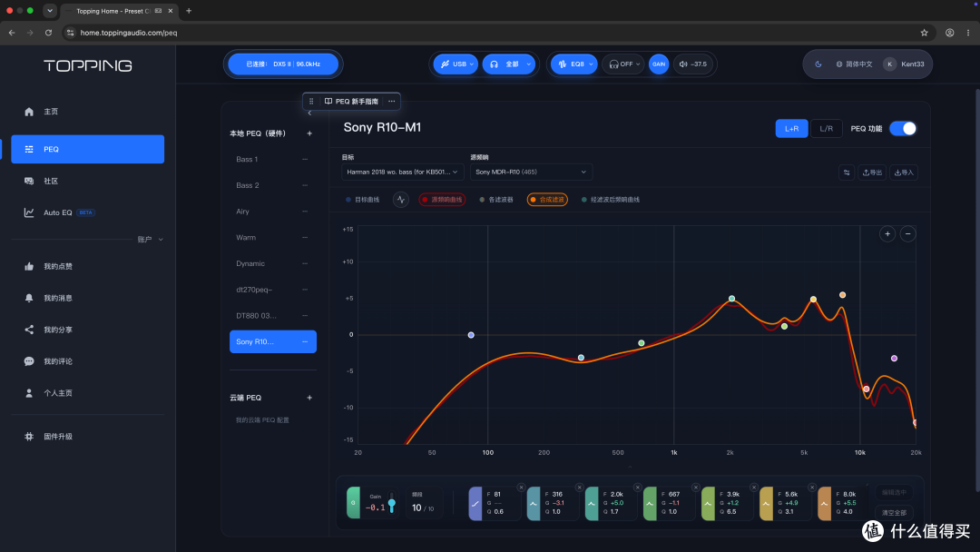980x552 pixels.
Task: Zoom out the graph with minus
Action: point(908,234)
